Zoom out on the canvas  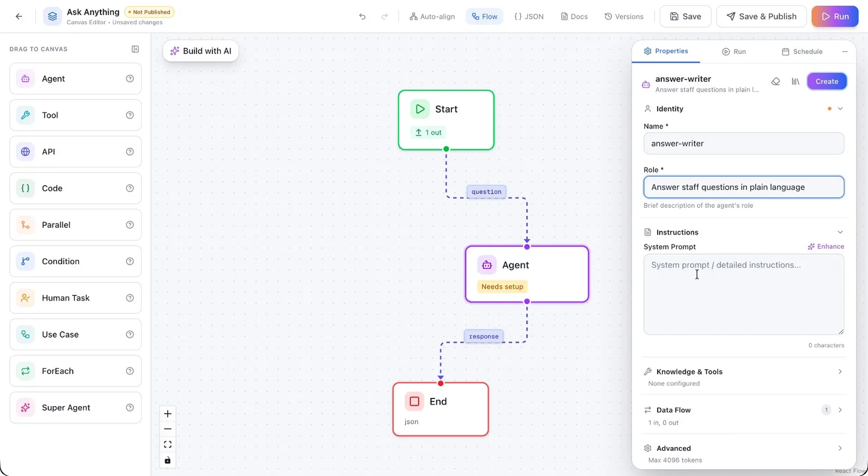168,429
